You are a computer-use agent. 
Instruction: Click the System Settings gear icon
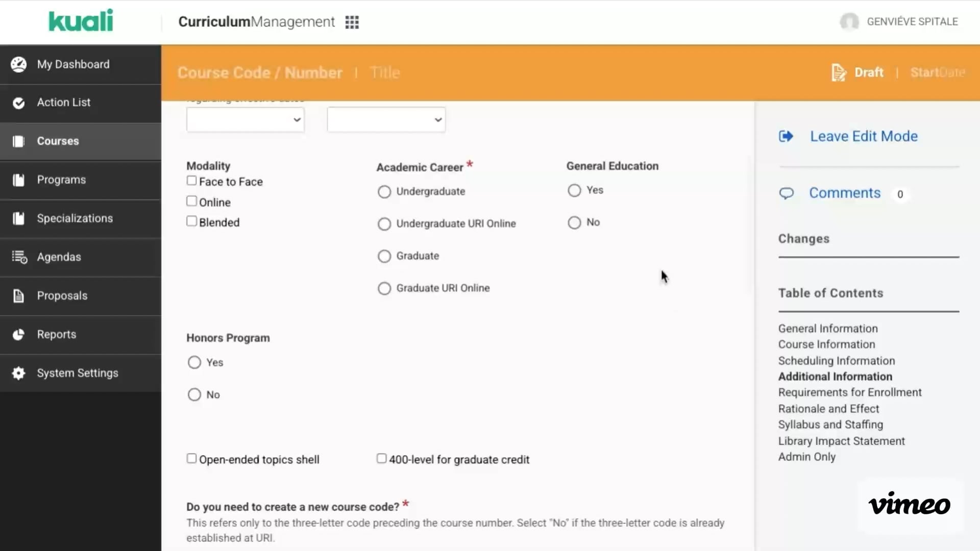point(19,373)
